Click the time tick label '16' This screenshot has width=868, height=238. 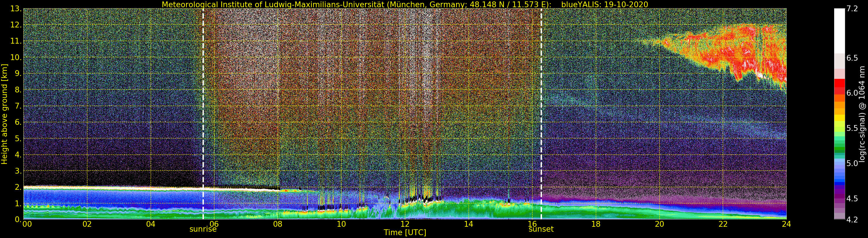click(x=532, y=224)
